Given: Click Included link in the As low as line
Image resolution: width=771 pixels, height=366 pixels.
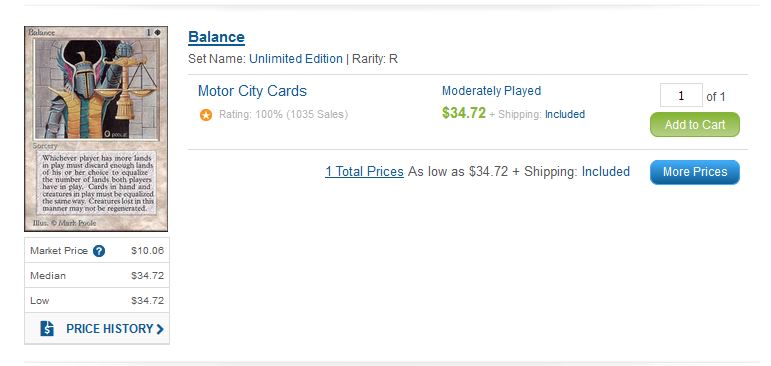Looking at the screenshot, I should [x=606, y=172].
